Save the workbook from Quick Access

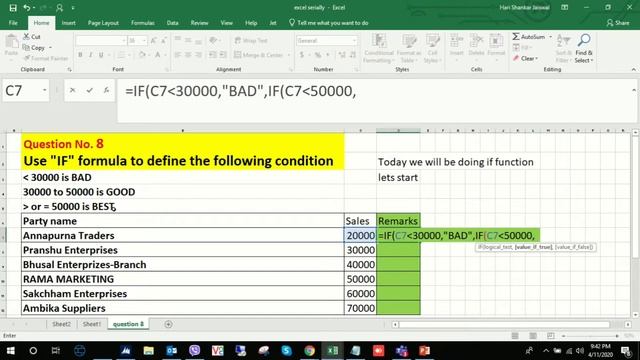click(x=13, y=7)
